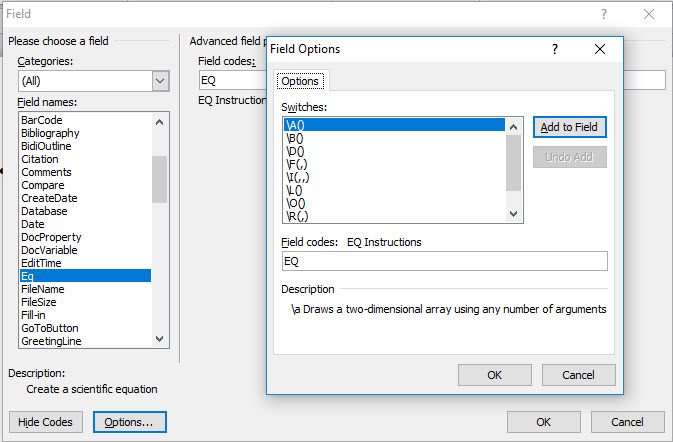The image size is (673, 442).
Task: Select the \F(,) switch
Action: pyautogui.click(x=394, y=164)
